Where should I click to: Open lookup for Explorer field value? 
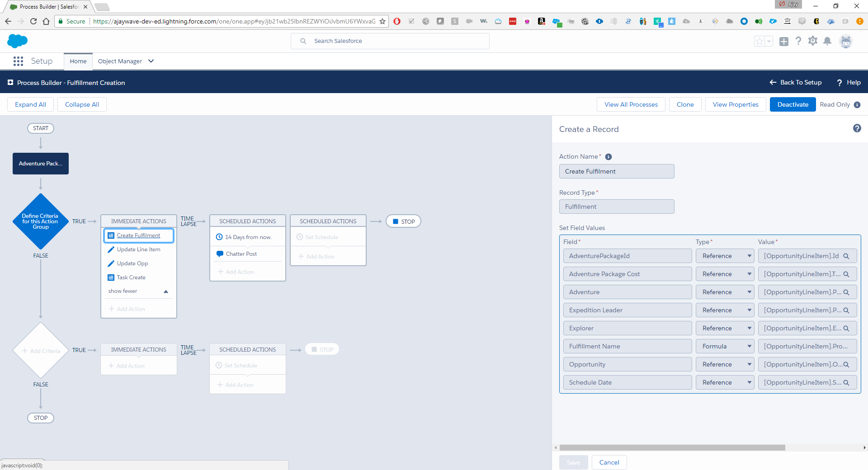click(846, 329)
